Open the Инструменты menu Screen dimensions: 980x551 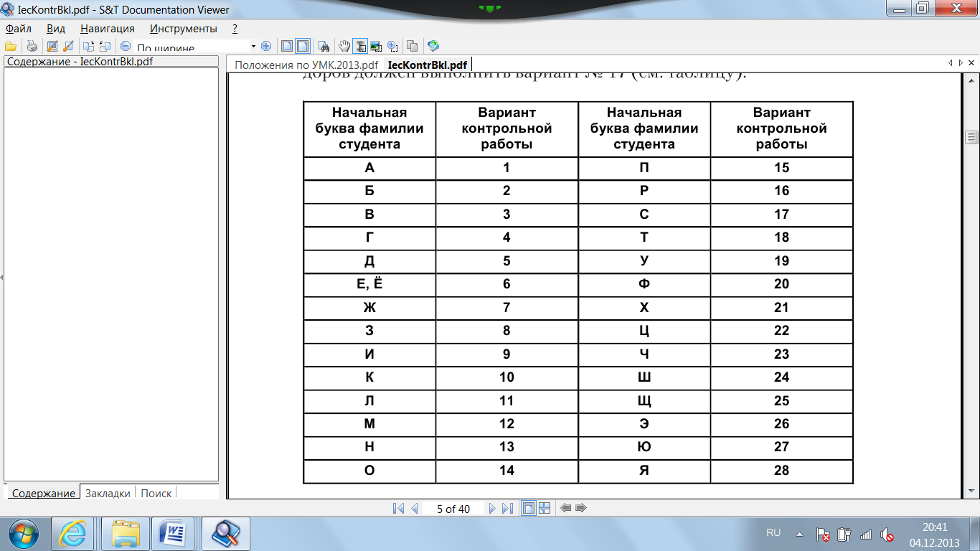coord(184,29)
